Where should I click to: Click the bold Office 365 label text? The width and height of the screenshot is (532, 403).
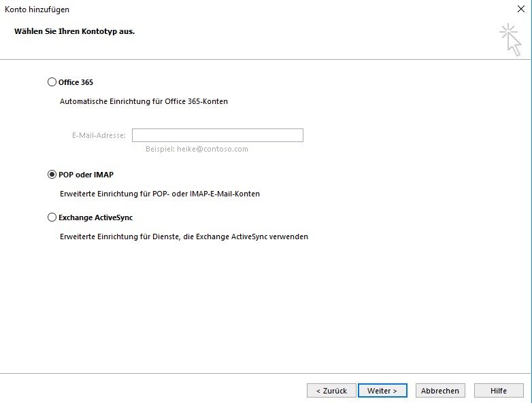click(x=76, y=82)
